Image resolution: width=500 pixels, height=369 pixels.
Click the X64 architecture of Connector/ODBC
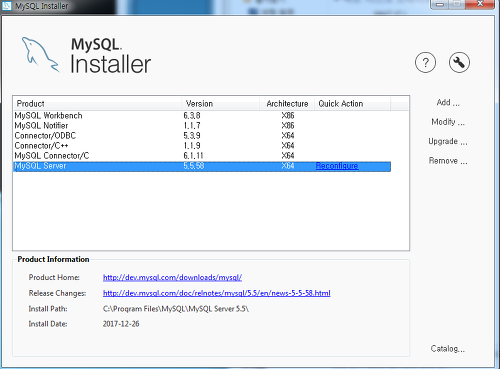point(288,136)
